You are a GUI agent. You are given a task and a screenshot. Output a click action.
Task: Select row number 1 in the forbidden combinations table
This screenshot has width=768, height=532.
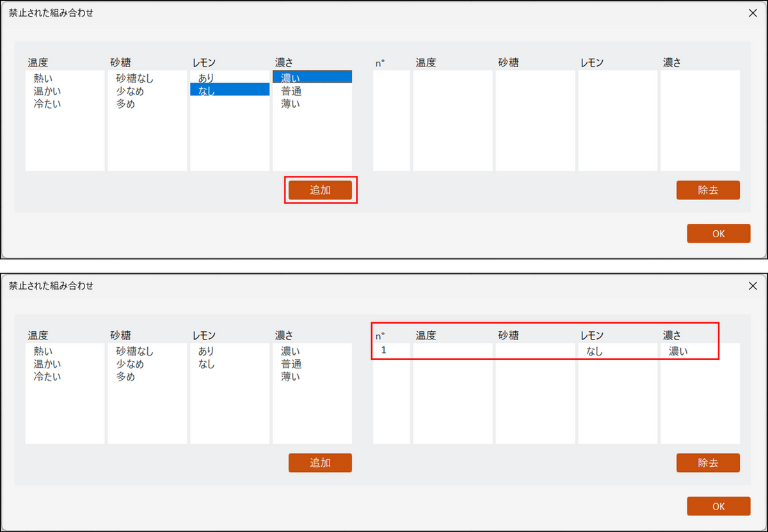pos(384,350)
